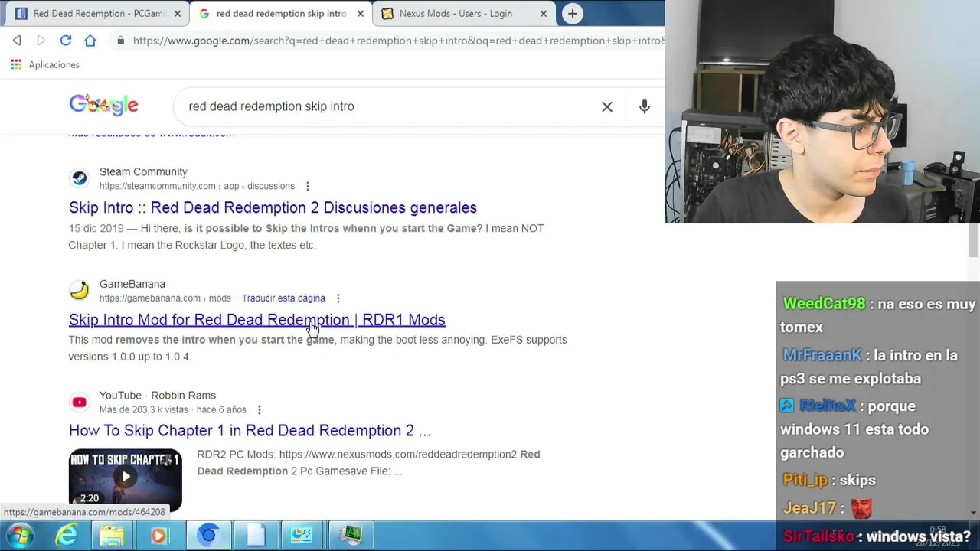
Task: Open the green monitor taskbar icon
Action: point(350,535)
